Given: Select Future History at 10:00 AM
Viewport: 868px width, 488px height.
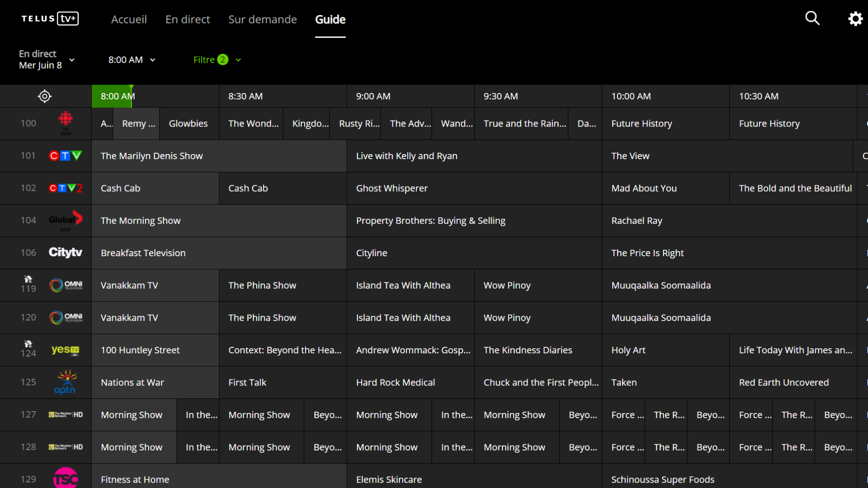Looking at the screenshot, I should point(665,123).
